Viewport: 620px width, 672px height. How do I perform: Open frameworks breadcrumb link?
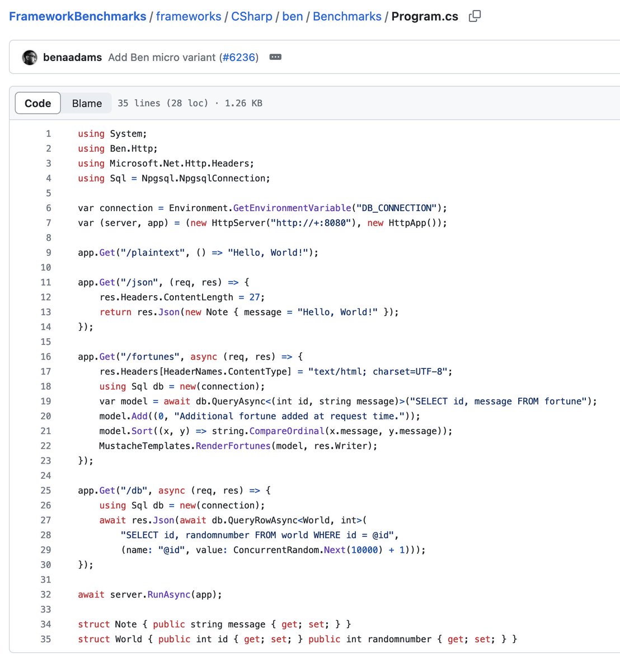tap(189, 16)
